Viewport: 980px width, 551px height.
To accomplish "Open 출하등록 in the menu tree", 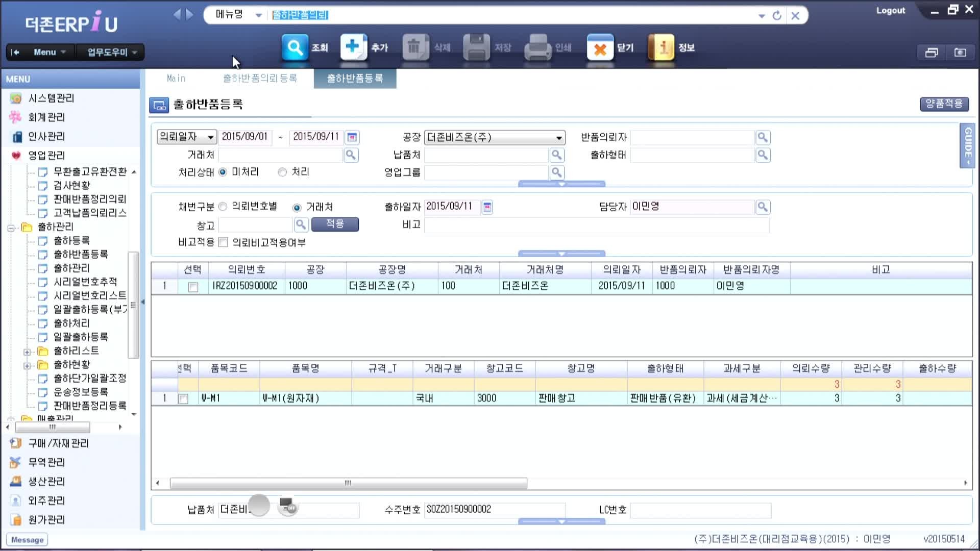I will 71,240.
